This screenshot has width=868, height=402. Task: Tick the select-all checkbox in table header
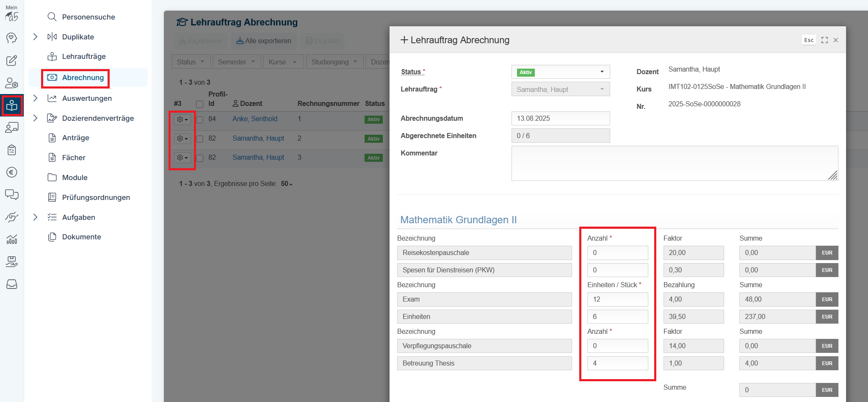coord(200,104)
